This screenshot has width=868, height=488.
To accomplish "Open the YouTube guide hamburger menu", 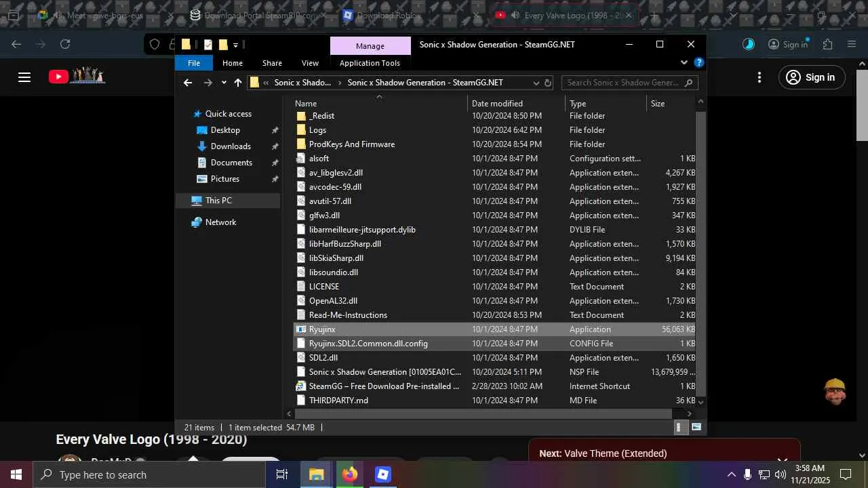I will pyautogui.click(x=24, y=77).
